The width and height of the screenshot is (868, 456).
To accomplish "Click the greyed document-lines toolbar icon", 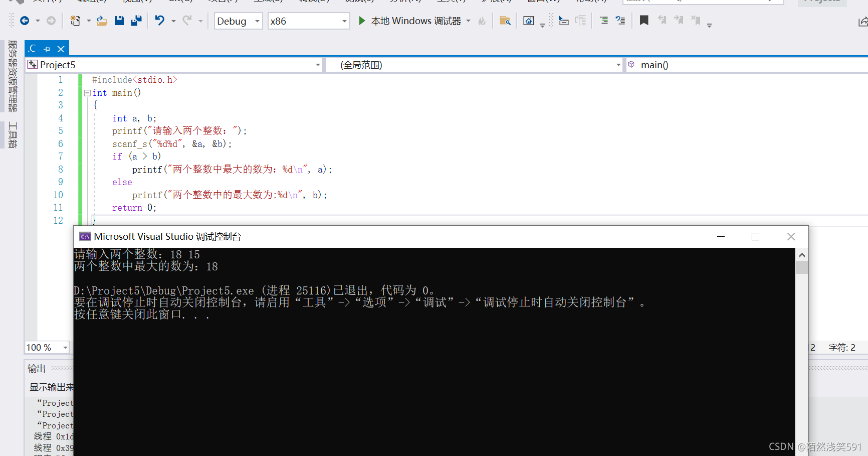I will [581, 21].
